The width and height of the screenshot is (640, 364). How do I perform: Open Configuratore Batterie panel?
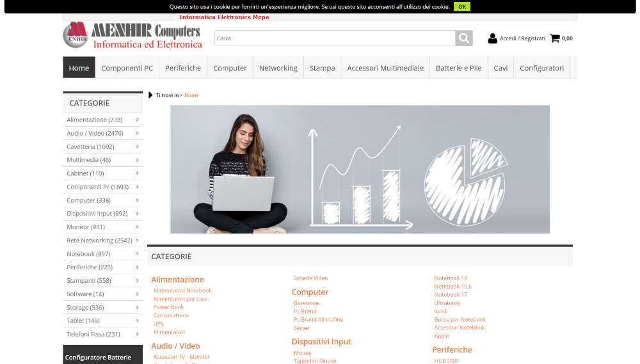pyautogui.click(x=103, y=355)
